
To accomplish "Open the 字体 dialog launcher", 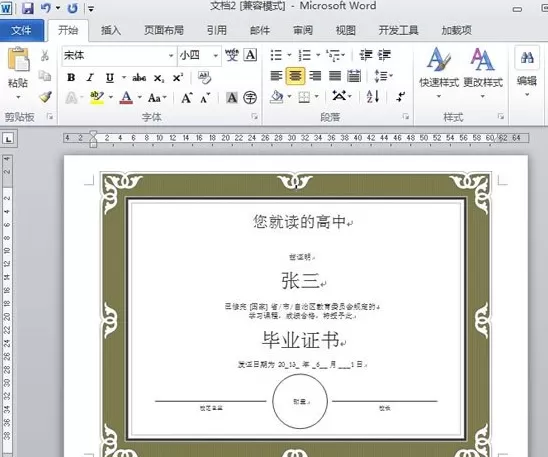I will click(x=254, y=116).
